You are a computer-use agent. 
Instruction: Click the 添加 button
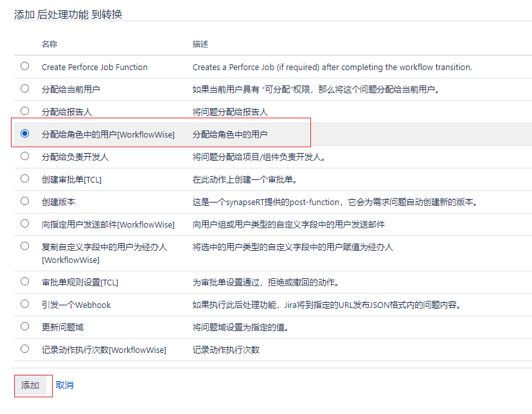[x=30, y=385]
